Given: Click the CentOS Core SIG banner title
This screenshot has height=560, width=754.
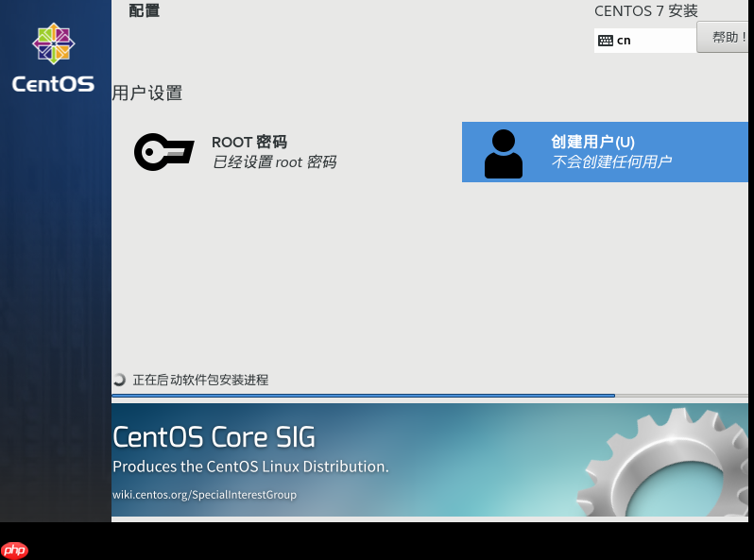Looking at the screenshot, I should (x=214, y=437).
